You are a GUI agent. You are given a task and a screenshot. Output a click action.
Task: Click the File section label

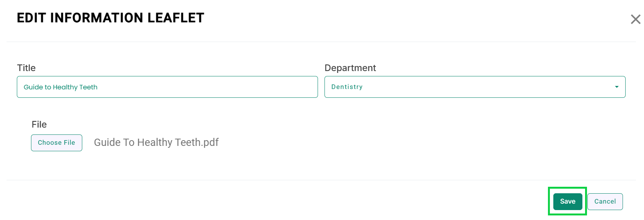[x=39, y=125]
